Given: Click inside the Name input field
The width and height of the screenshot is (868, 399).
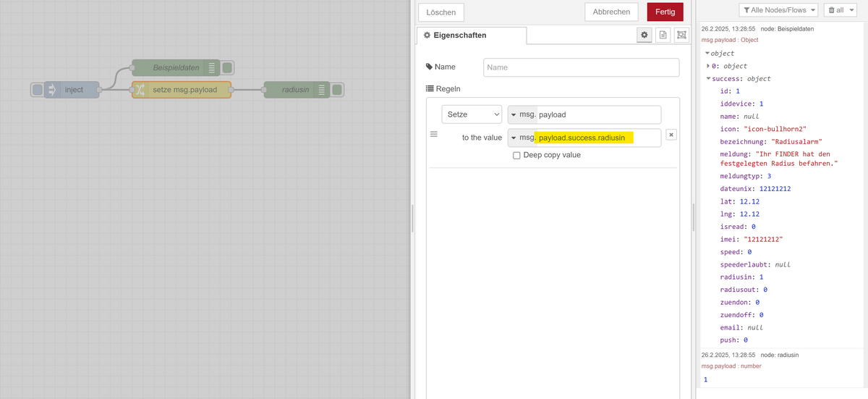Looking at the screenshot, I should [x=581, y=67].
